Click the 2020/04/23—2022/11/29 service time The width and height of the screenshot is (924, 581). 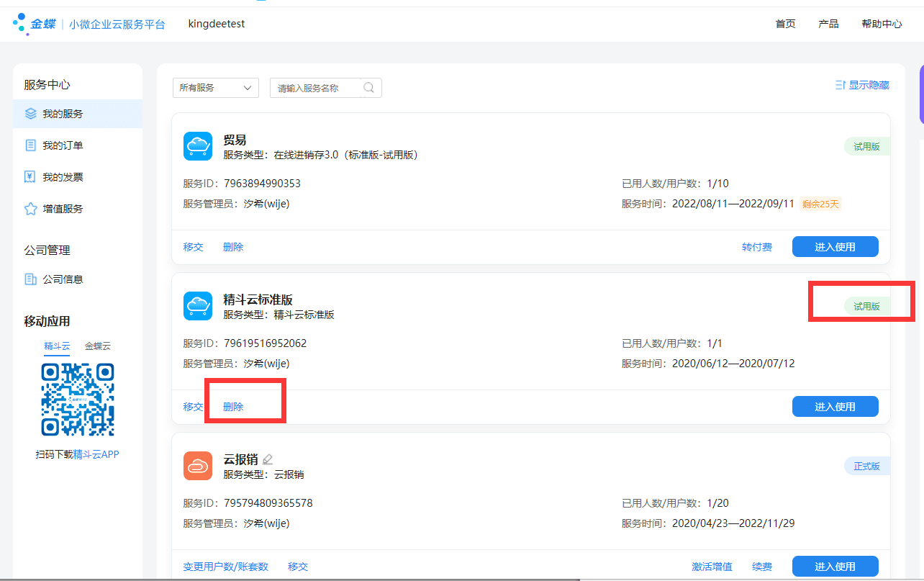(x=733, y=523)
